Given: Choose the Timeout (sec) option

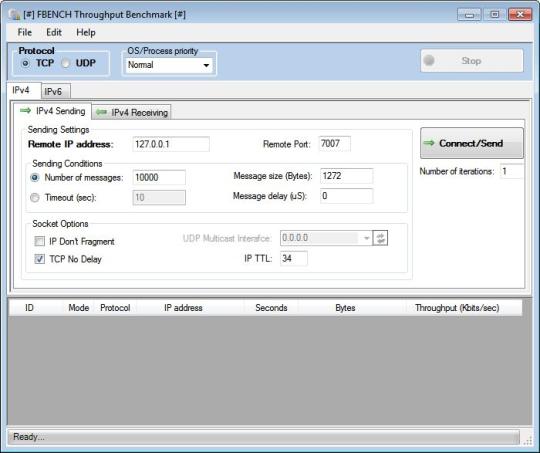Looking at the screenshot, I should [35, 198].
